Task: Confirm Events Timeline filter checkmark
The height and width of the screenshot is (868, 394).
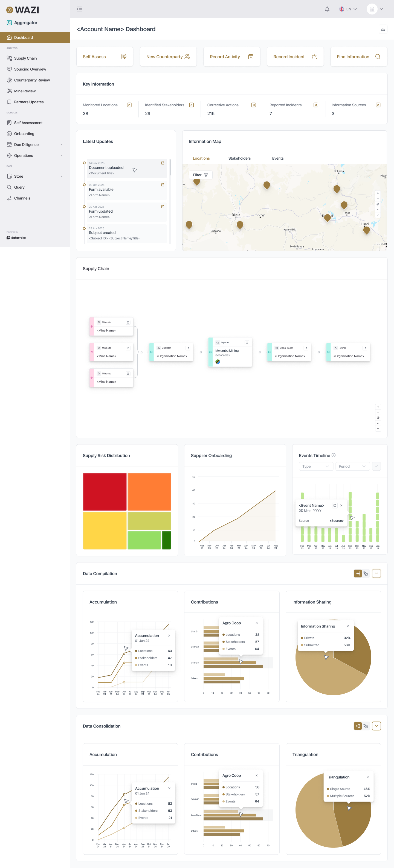Action: [x=376, y=466]
